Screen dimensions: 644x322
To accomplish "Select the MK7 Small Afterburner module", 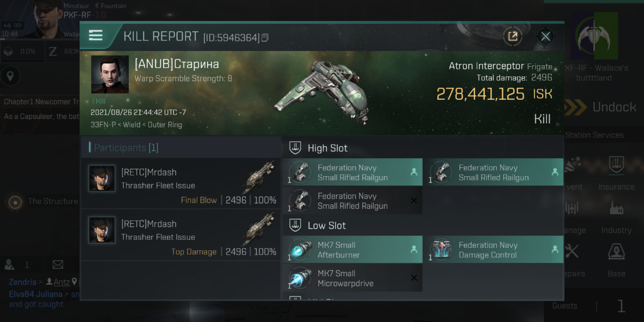I will click(352, 250).
